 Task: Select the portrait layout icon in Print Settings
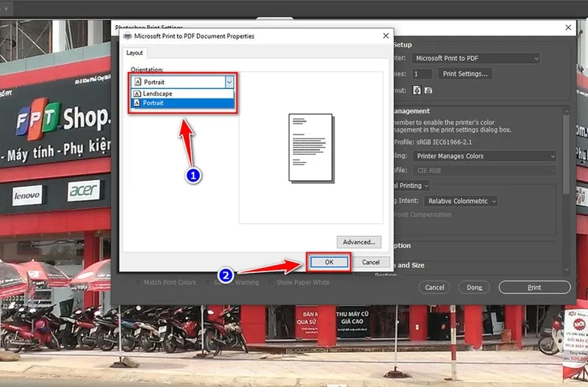tap(417, 90)
